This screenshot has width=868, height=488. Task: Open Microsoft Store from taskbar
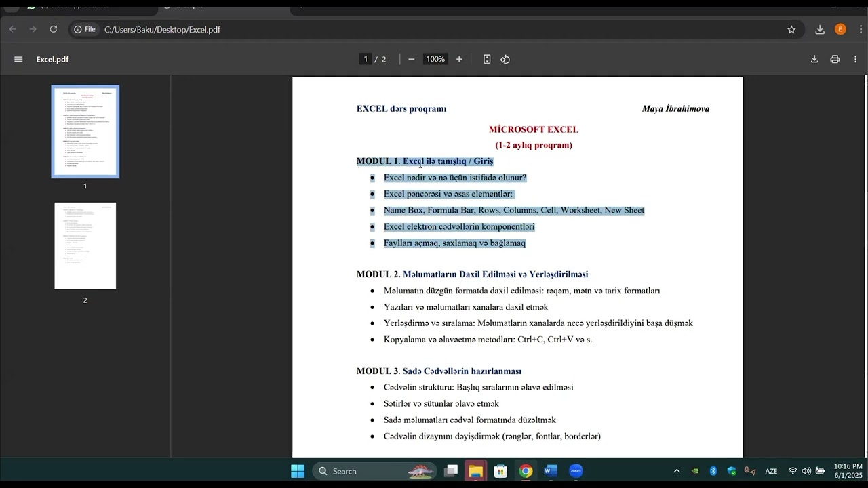500,471
